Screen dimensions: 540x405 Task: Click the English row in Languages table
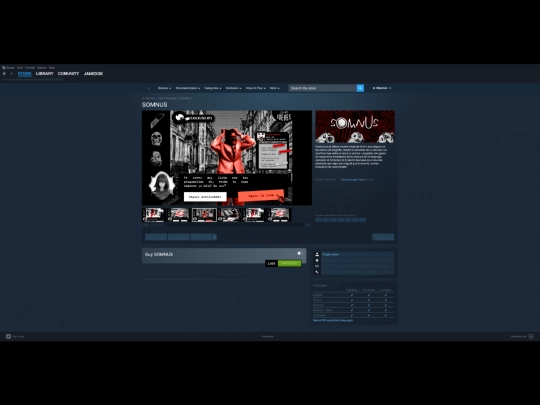click(x=353, y=295)
